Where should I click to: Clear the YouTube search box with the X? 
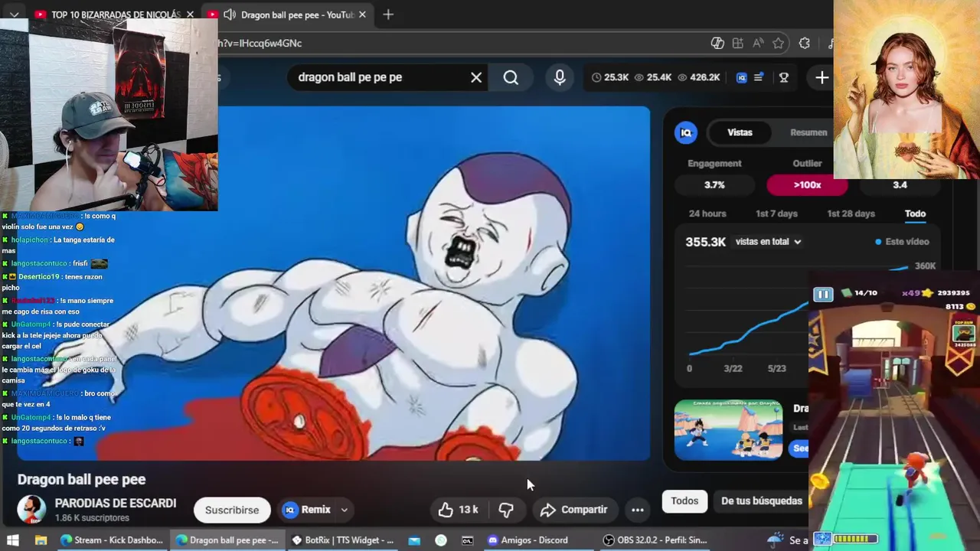476,77
